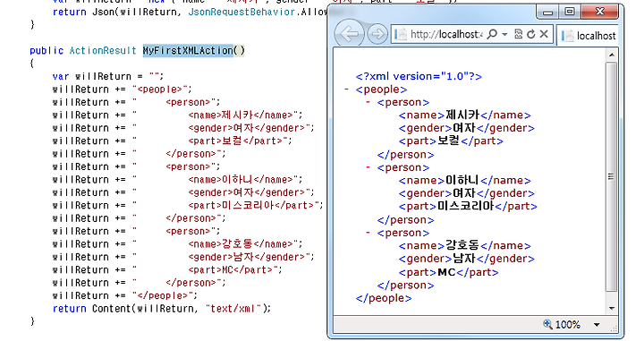Click the scroll down arrow
Image resolution: width=644 pixels, height=341 pixels.
click(x=612, y=308)
